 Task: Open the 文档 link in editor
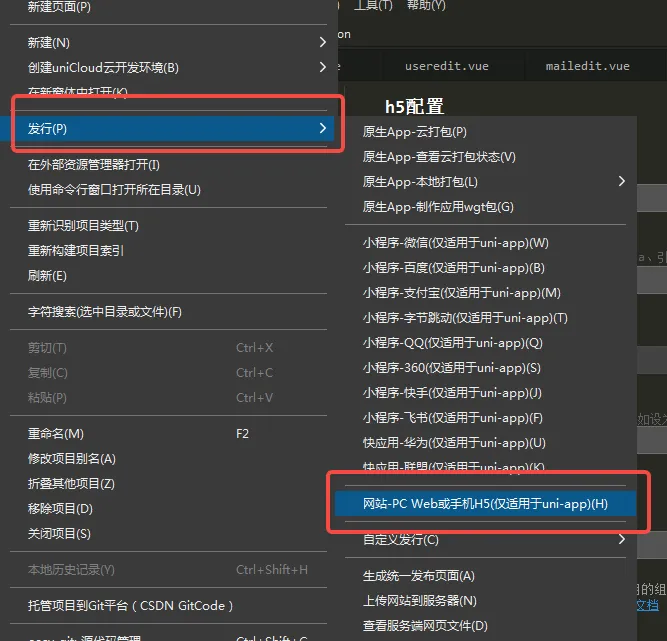[x=648, y=605]
